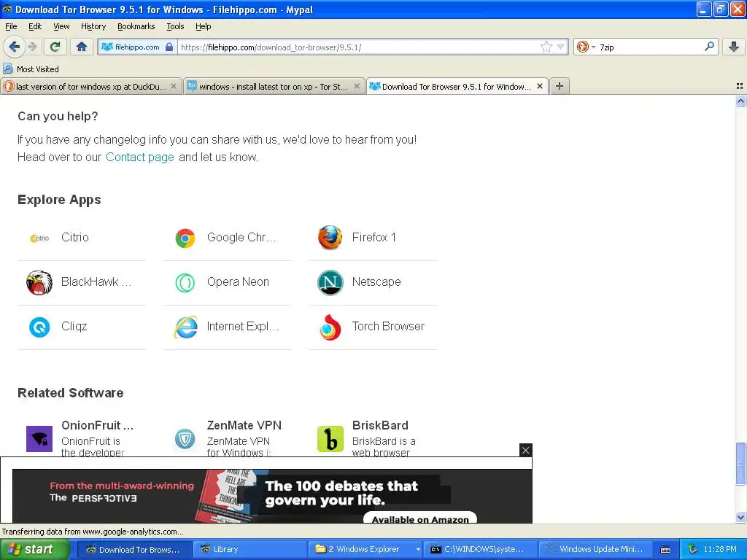Click the OnionFruit purple icon

(x=39, y=438)
